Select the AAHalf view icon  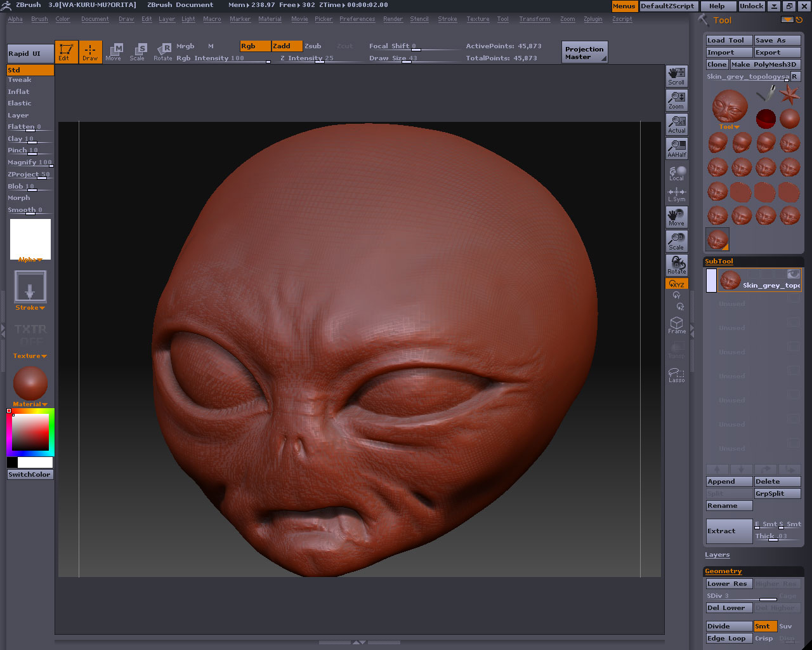coord(676,149)
